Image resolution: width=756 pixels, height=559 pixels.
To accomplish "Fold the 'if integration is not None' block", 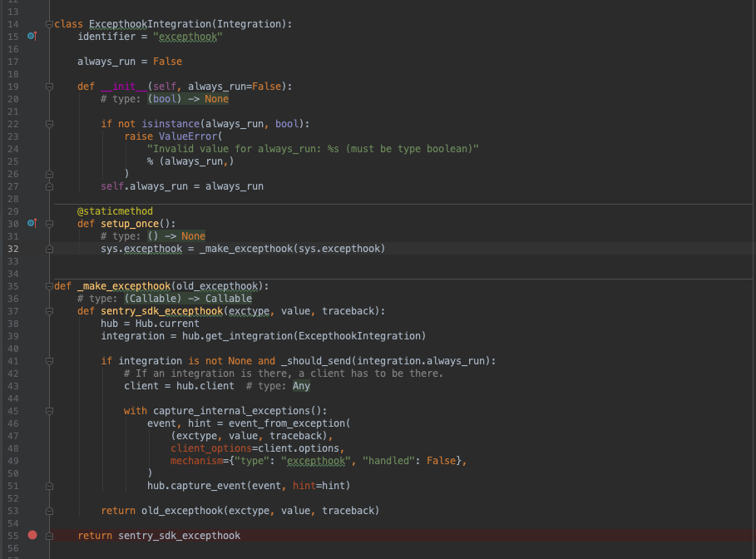I will tap(49, 361).
